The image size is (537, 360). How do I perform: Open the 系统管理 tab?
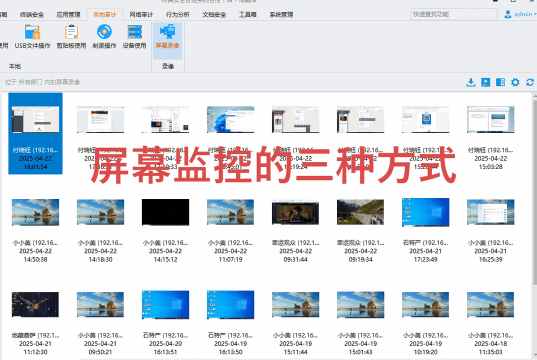point(281,14)
